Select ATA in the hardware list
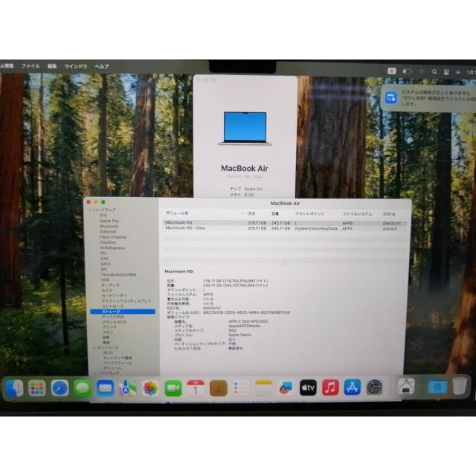The image size is (476, 476). (103, 215)
